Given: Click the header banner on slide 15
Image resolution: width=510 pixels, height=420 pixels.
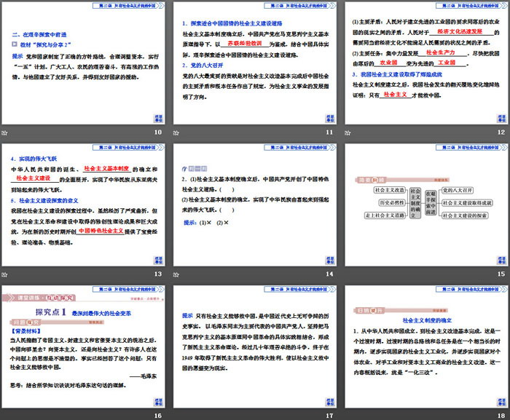Looking at the screenshot, I should point(471,147).
